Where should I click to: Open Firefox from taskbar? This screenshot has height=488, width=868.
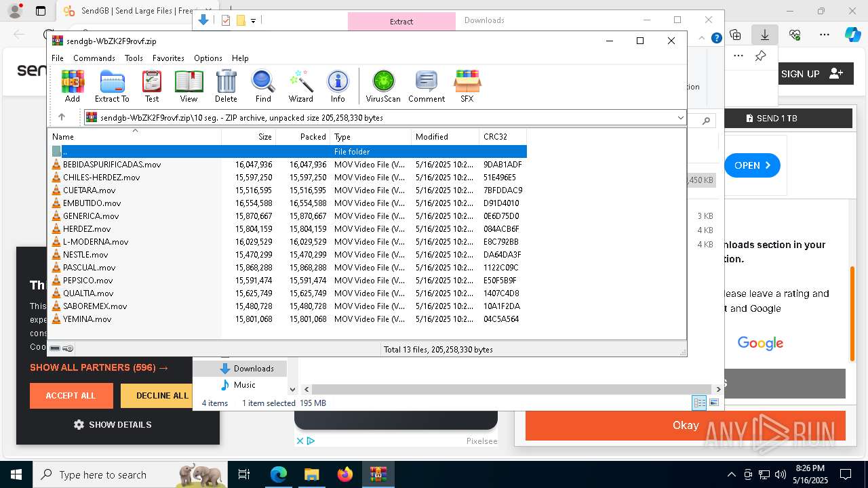tap(345, 474)
